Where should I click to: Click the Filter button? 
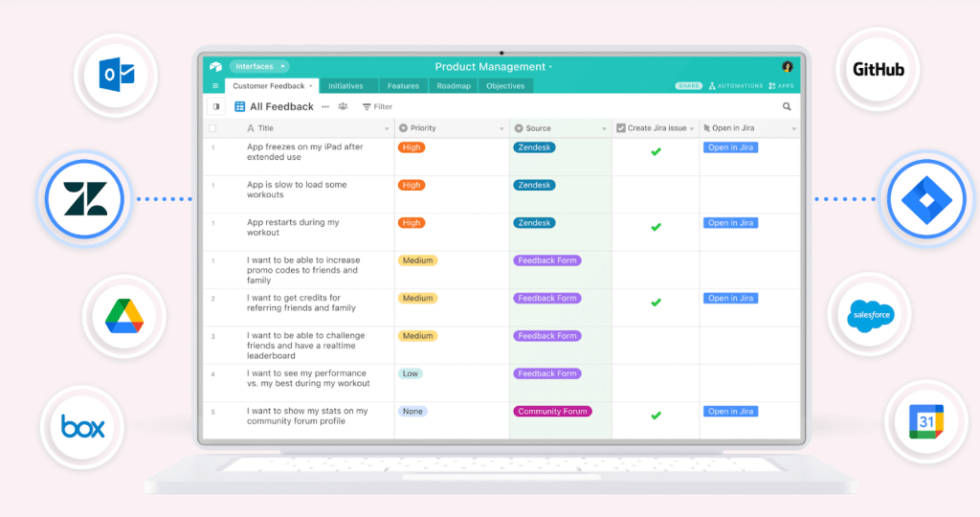[377, 107]
